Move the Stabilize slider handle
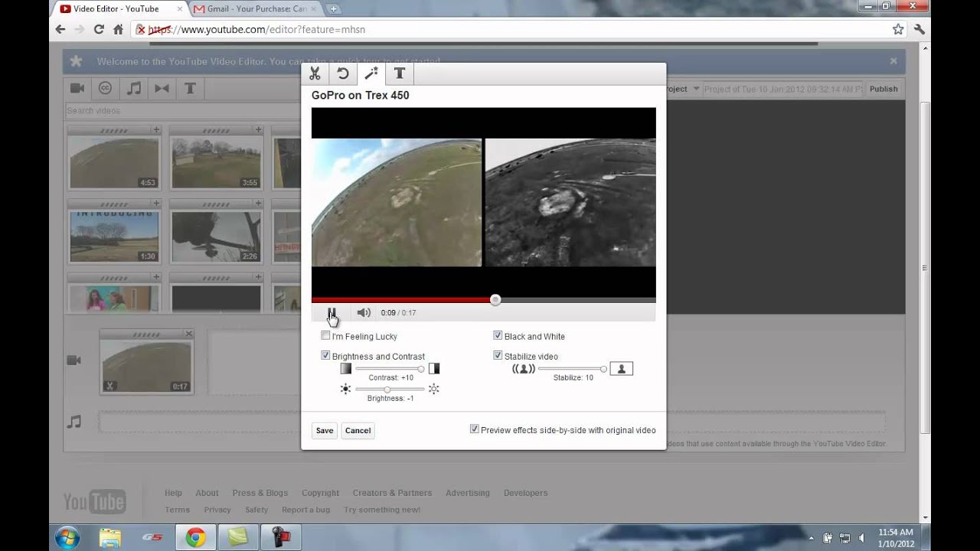This screenshot has width=980, height=551. [x=603, y=369]
